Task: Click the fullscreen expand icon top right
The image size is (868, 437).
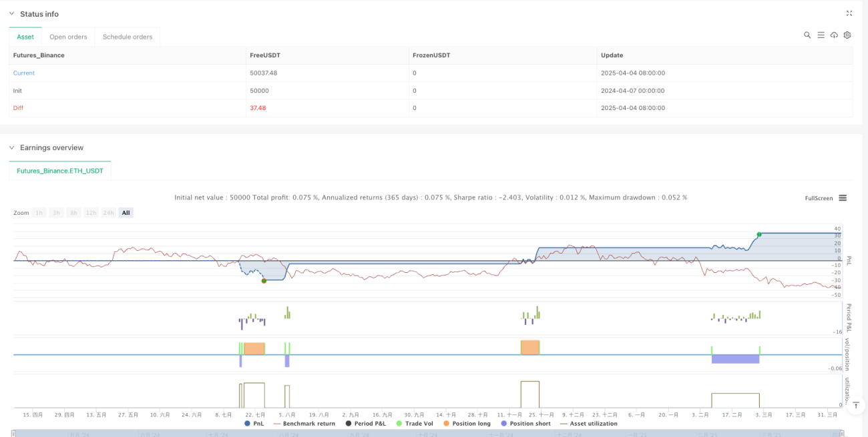Action: (849, 13)
